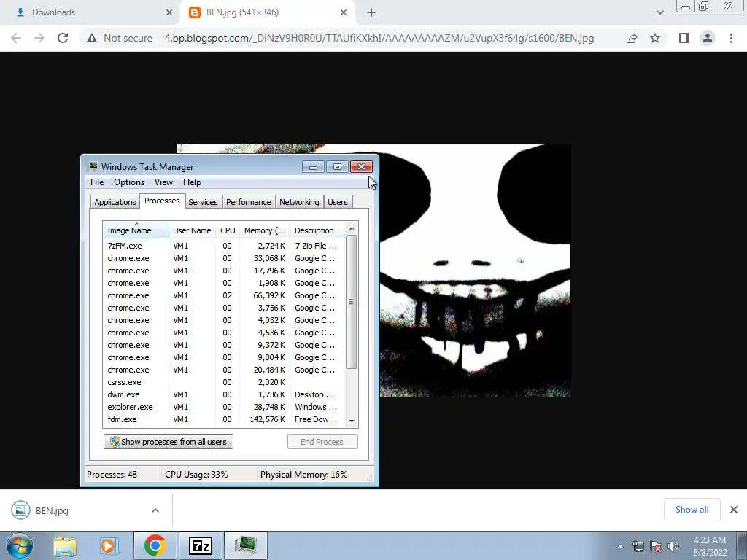Switch to the Applications tab
The width and height of the screenshot is (747, 560).
[115, 202]
